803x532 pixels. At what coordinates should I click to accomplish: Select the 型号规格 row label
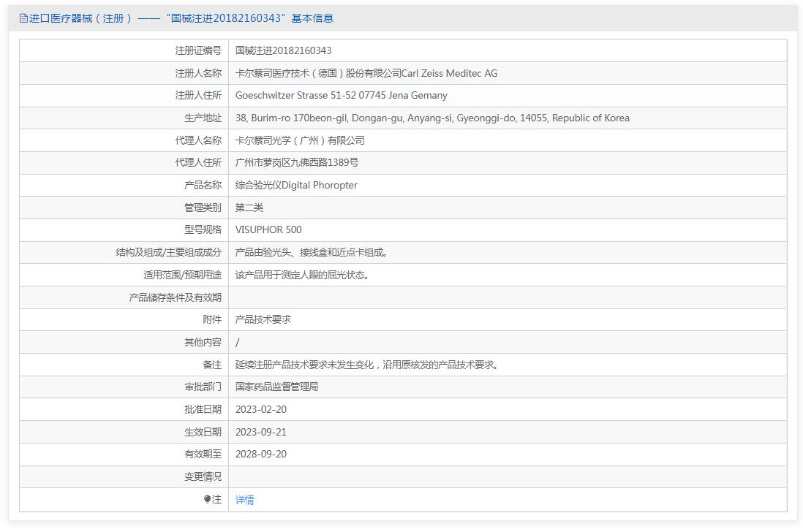point(203,229)
